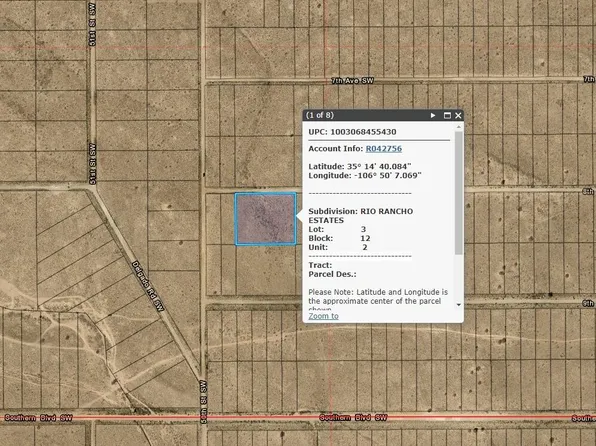596x446 pixels.
Task: Click the Longitude value text
Action: (x=387, y=176)
